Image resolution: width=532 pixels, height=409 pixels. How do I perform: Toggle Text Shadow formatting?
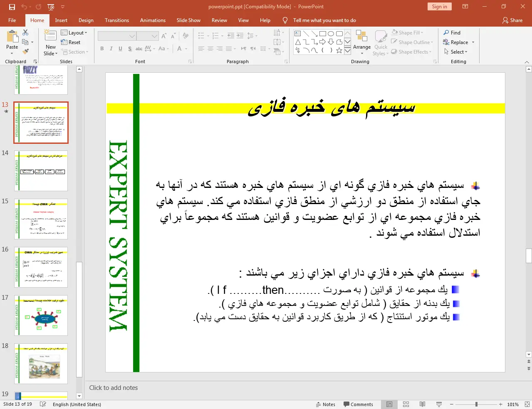130,49
